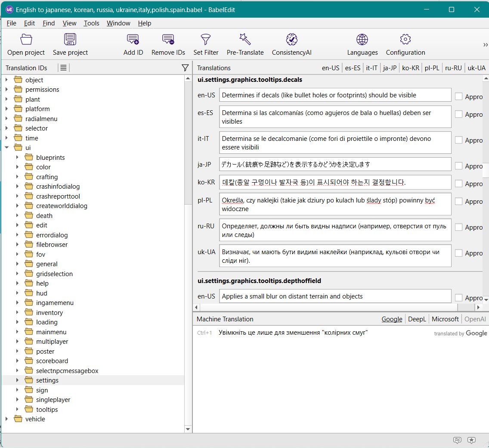Image resolution: width=489 pixels, height=448 pixels.
Task: Enable the Approved checkbox for uk-UA translation
Action: (459, 253)
